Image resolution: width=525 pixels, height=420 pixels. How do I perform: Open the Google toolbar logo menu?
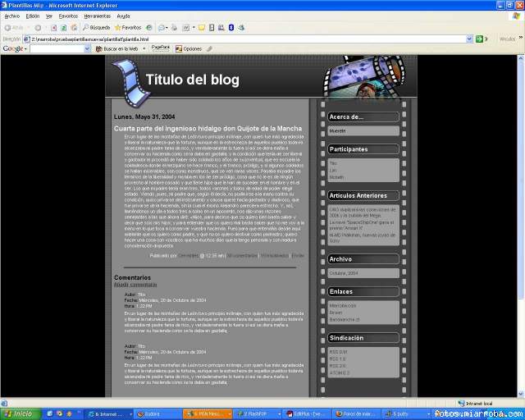click(15, 49)
